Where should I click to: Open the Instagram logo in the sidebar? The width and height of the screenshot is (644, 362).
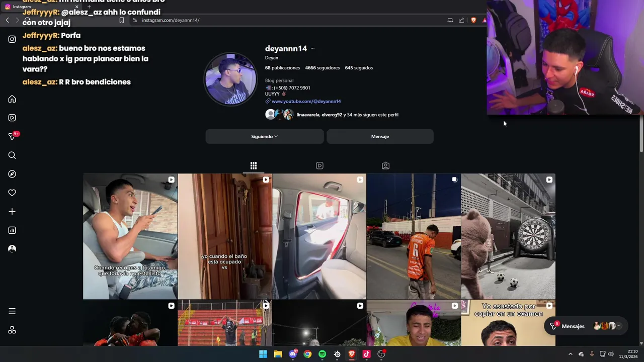point(12,39)
